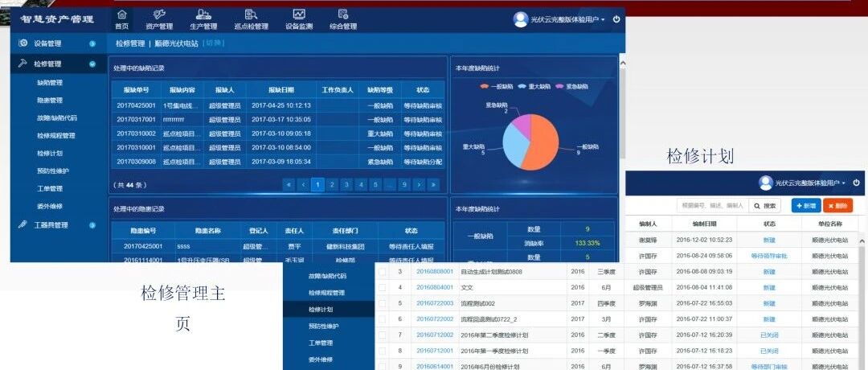Open 设备监测 chart icon in top navigation

(299, 14)
